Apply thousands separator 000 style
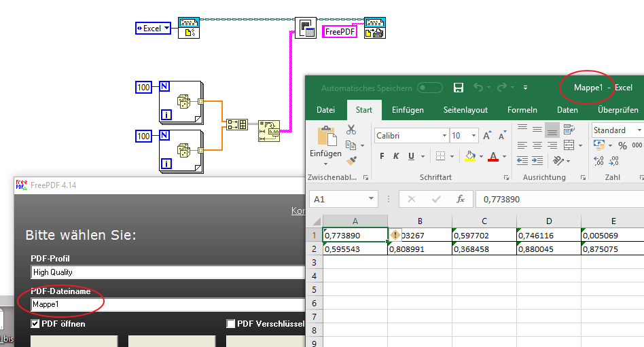Viewport: 644px width, 347px height. coord(637,145)
